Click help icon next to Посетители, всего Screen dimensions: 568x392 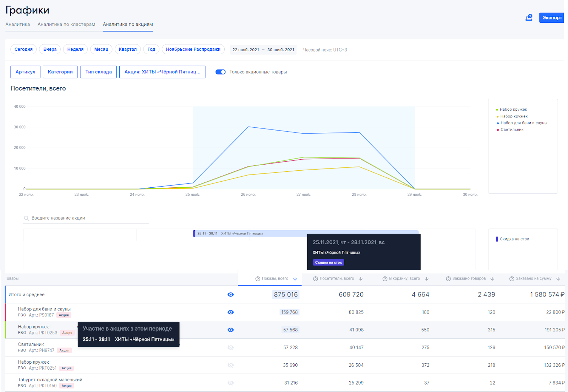[315, 279]
